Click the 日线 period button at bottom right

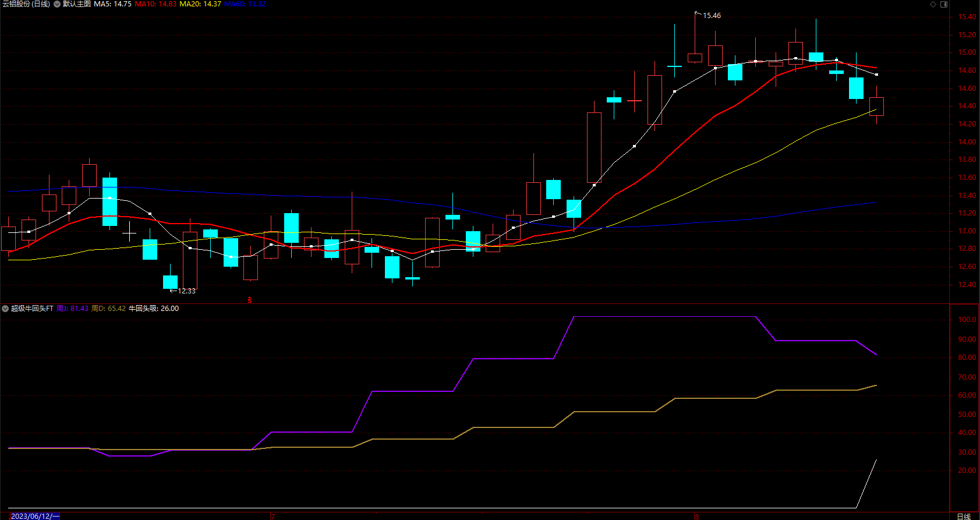point(964,516)
